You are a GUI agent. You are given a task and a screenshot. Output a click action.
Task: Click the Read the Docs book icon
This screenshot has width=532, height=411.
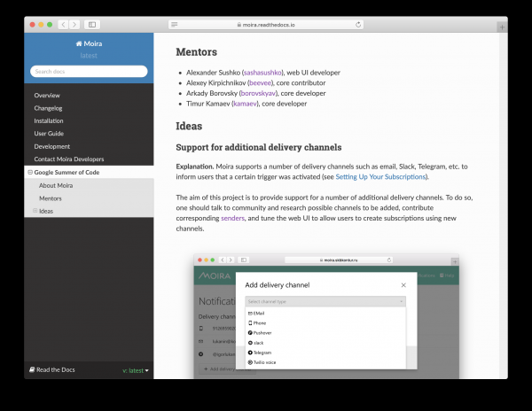point(33,369)
